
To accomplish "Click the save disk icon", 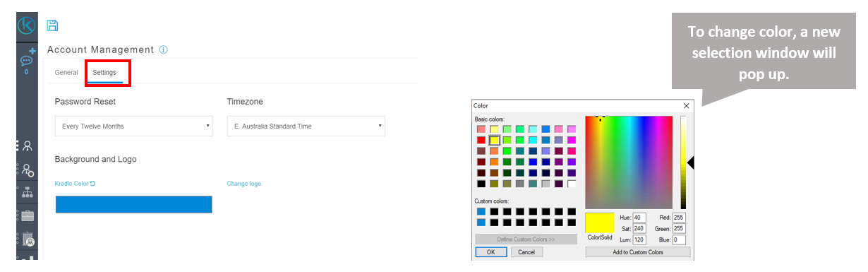I will pos(52,25).
